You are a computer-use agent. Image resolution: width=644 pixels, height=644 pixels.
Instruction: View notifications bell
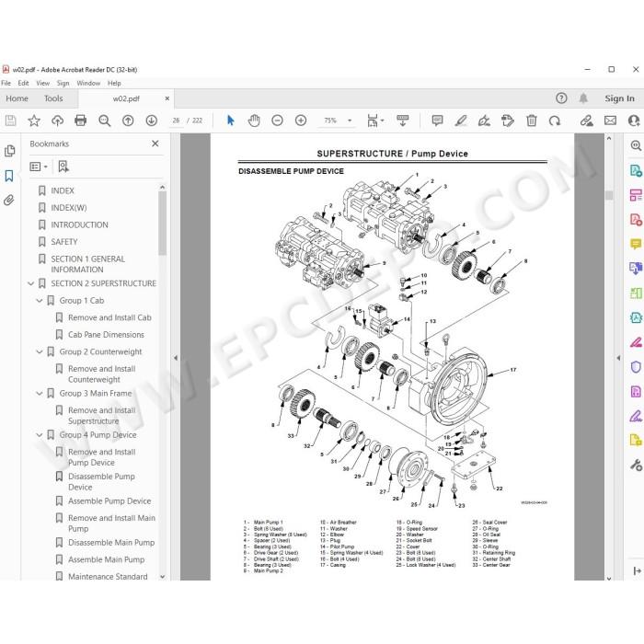[x=583, y=98]
